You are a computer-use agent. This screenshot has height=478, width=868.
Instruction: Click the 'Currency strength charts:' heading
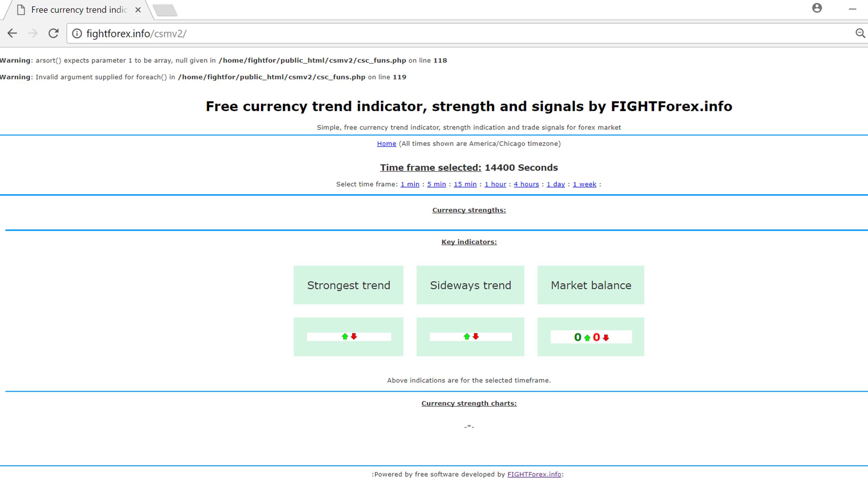[x=469, y=403]
